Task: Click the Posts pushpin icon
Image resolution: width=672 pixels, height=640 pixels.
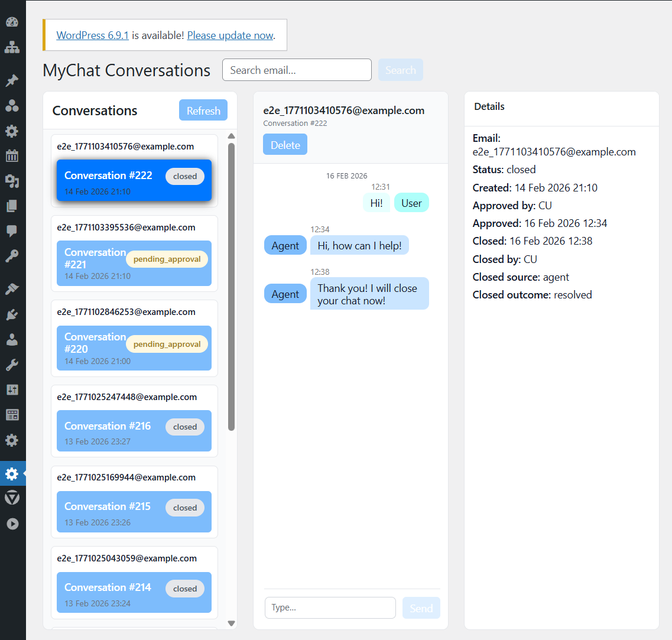Action: tap(12, 81)
